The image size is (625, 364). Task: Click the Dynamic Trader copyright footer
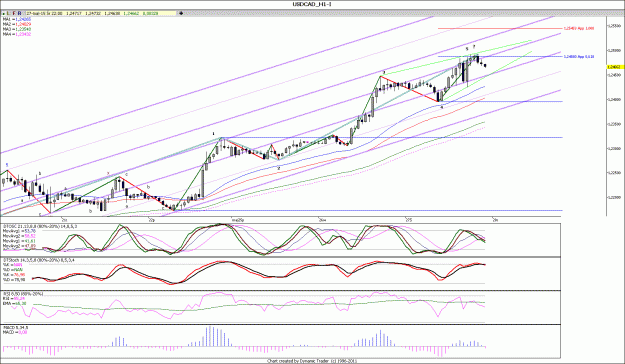[x=312, y=361]
